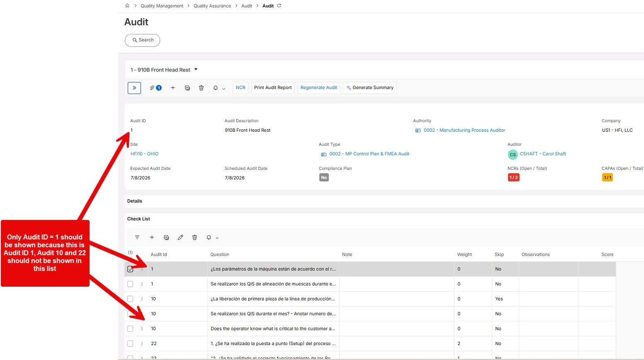Viewport: 644px width, 360px height.
Task: Open attachments paperclip with badge 1
Action: point(156,88)
